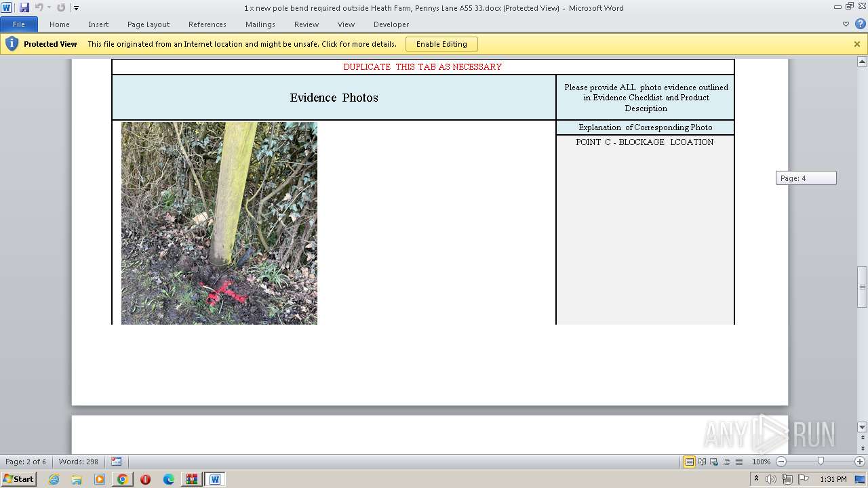This screenshot has width=868, height=488.
Task: Select Print Layout view button
Action: 689,462
